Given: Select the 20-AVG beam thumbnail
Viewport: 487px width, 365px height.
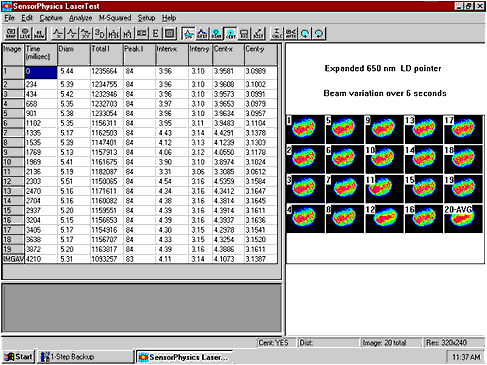Looking at the screenshot, I should pyautogui.click(x=463, y=219).
